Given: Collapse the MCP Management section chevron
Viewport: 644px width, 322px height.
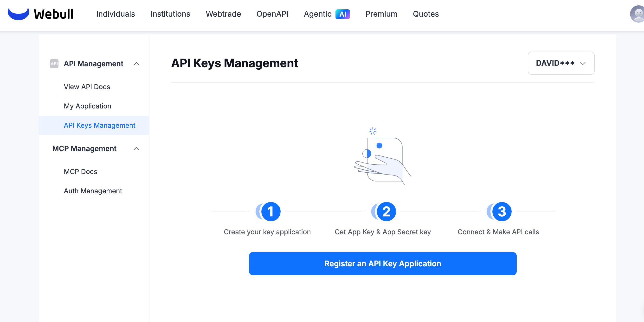Looking at the screenshot, I should pyautogui.click(x=136, y=148).
